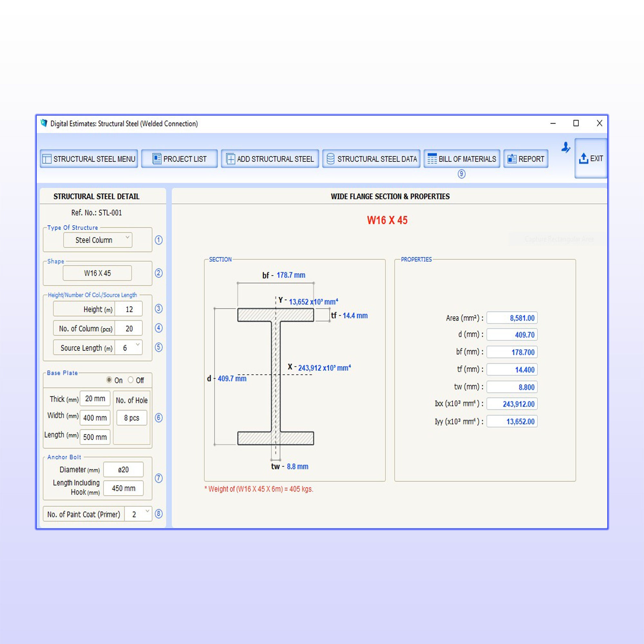The image size is (644, 644).
Task: Click the Structural Steel Data database icon
Action: (x=330, y=159)
